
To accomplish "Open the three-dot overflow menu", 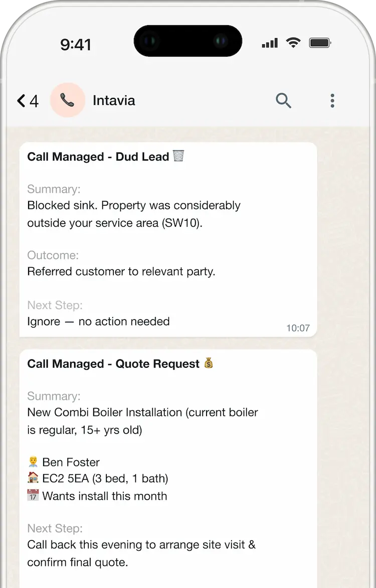I will (332, 100).
